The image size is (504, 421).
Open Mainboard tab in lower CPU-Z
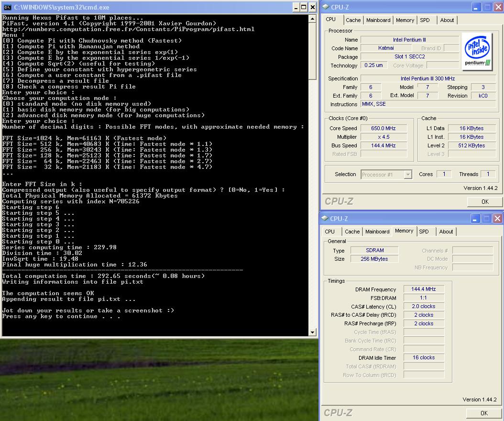tap(377, 232)
